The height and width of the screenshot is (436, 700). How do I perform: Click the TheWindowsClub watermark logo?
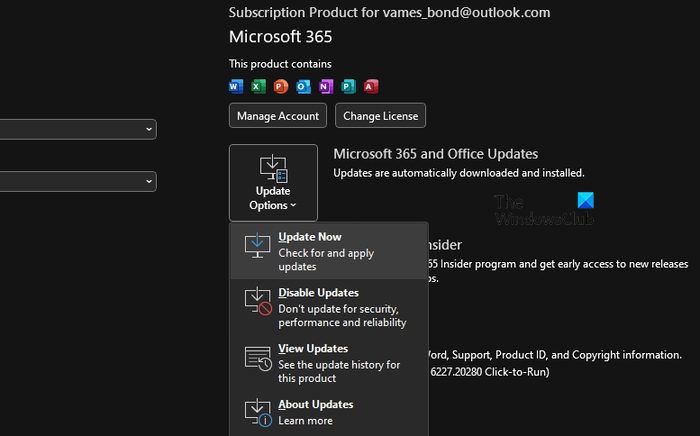tap(543, 210)
